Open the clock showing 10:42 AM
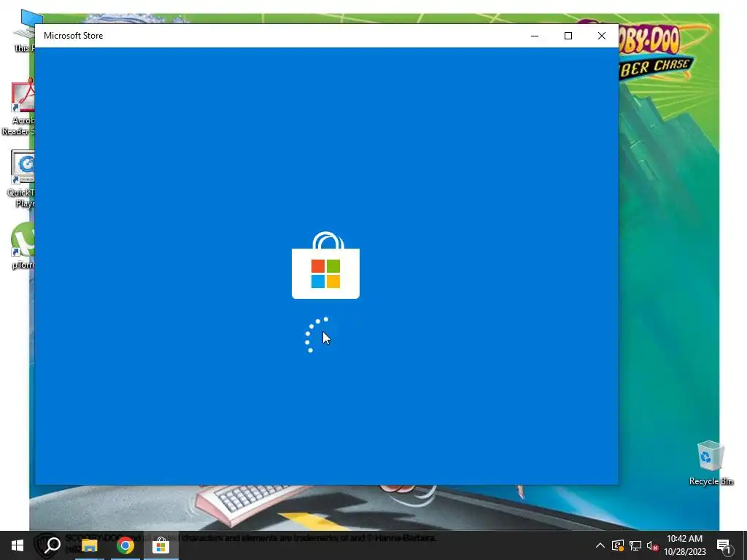The image size is (747, 560). tap(684, 545)
